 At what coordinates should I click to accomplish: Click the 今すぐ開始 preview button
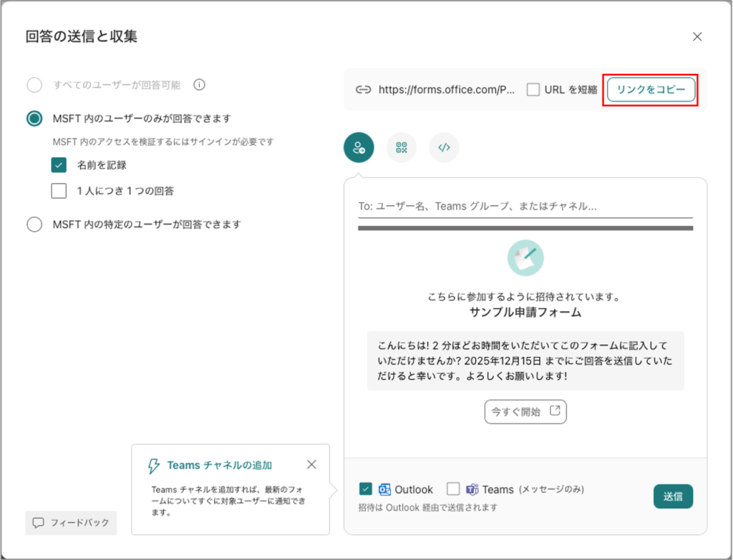[x=525, y=412]
